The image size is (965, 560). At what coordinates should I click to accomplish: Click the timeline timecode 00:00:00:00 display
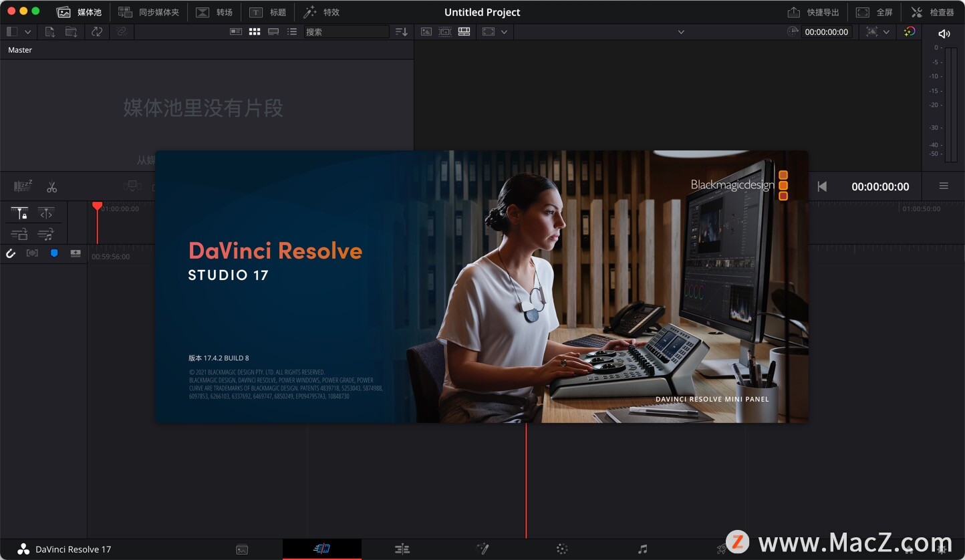point(880,186)
